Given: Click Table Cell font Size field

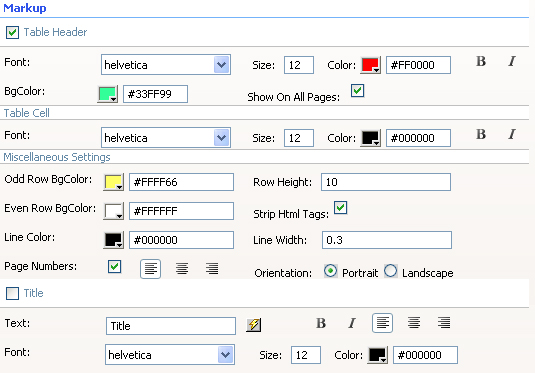Looking at the screenshot, I should [299, 138].
